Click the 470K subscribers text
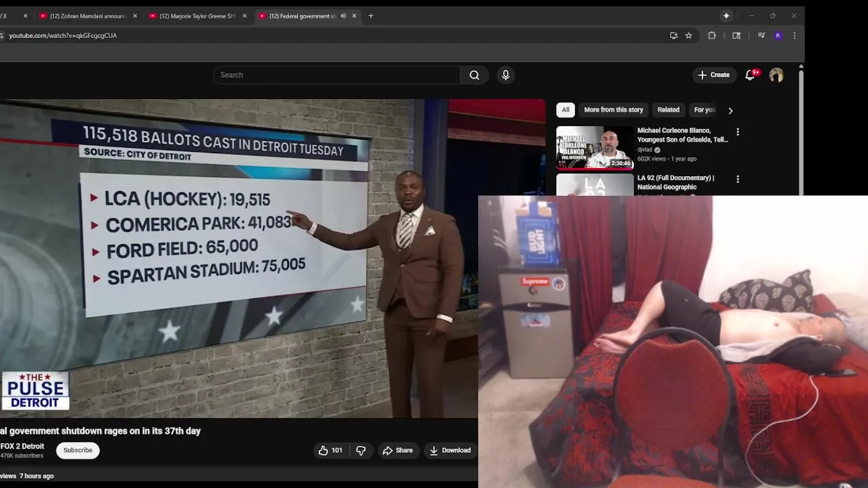Image resolution: width=868 pixels, height=488 pixels. pos(22,456)
